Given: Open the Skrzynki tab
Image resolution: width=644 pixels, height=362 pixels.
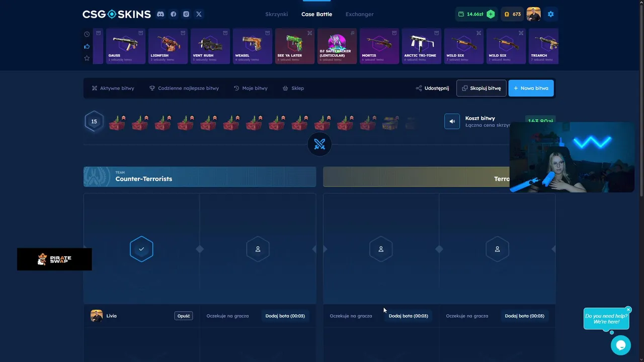Looking at the screenshot, I should (x=277, y=14).
